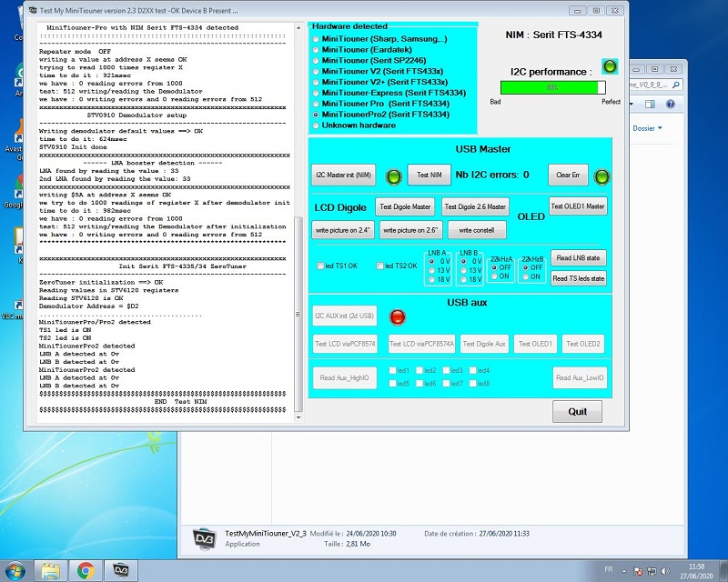Viewport: 728px width, 582px height.
Task: Select MiniTiouner-Express hardware option
Action: point(316,92)
